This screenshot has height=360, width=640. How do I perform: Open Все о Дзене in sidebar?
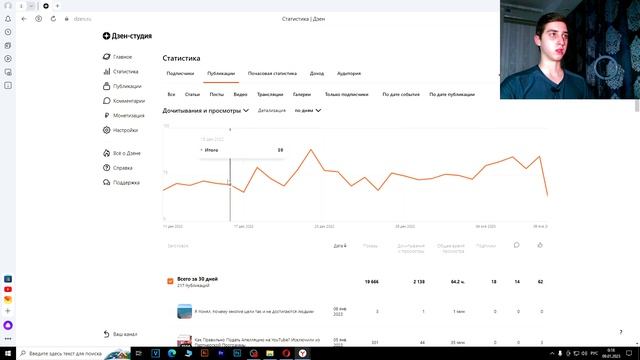tap(122, 153)
